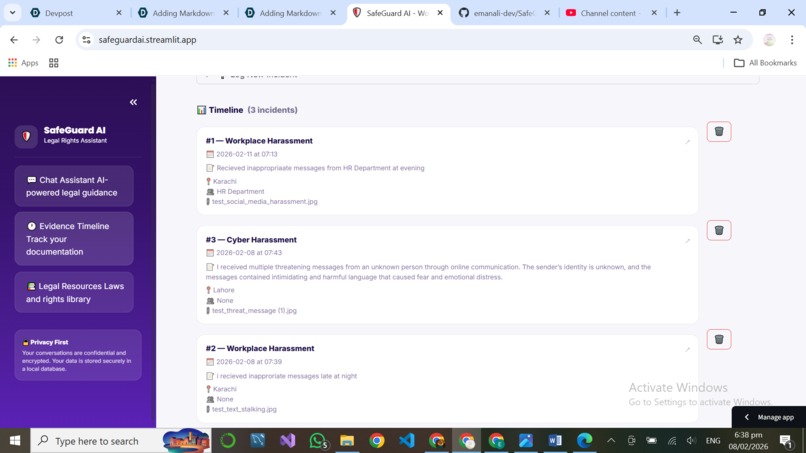Click the taskbar Type here to search box
The image size is (806, 453).
point(120,441)
